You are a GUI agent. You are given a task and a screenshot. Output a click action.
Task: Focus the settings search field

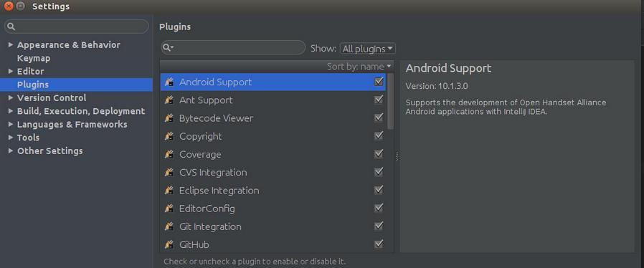[77, 27]
